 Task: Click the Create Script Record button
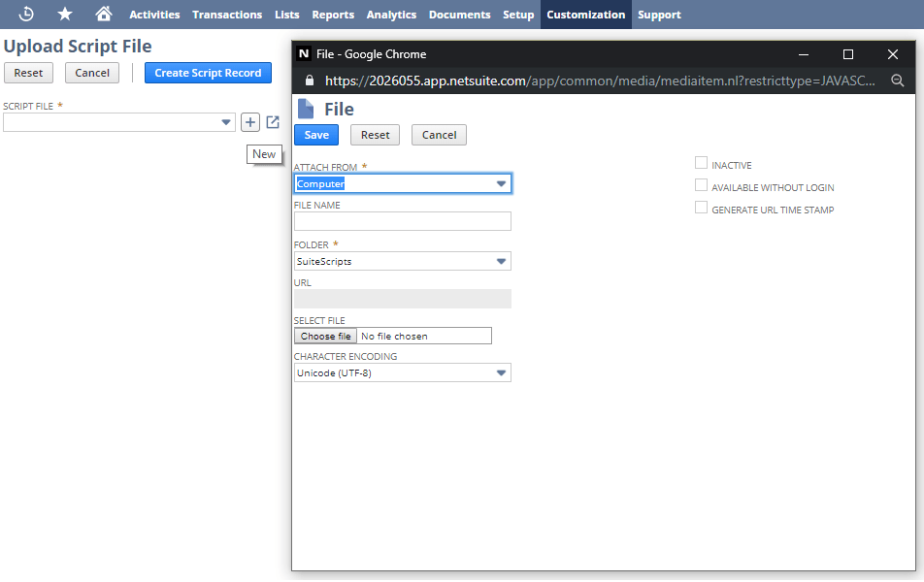click(208, 72)
